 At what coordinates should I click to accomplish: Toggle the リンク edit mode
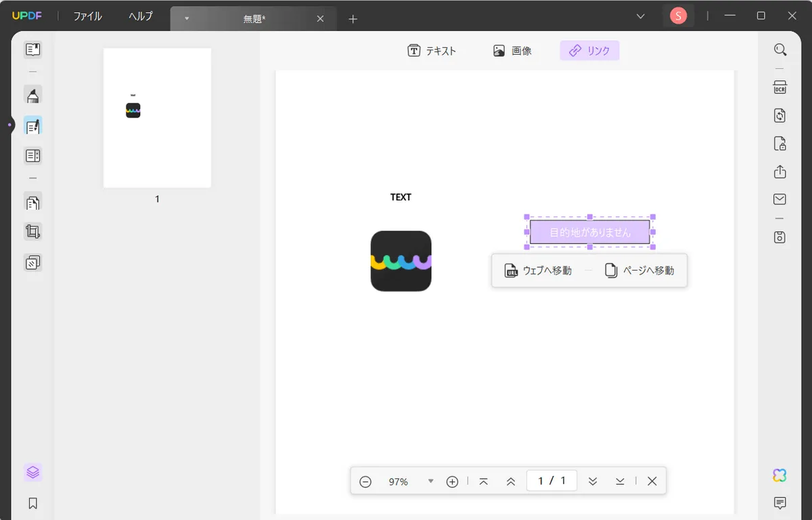coord(589,51)
